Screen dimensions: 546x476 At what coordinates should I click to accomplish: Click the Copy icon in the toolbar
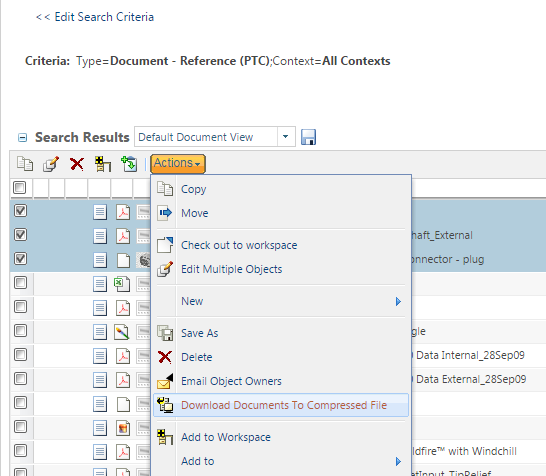(25, 164)
